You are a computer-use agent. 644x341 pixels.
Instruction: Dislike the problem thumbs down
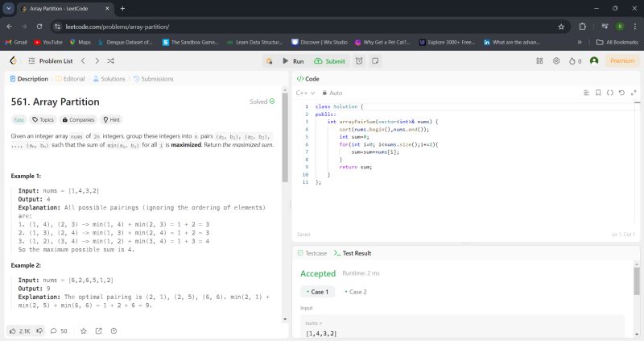(39, 331)
